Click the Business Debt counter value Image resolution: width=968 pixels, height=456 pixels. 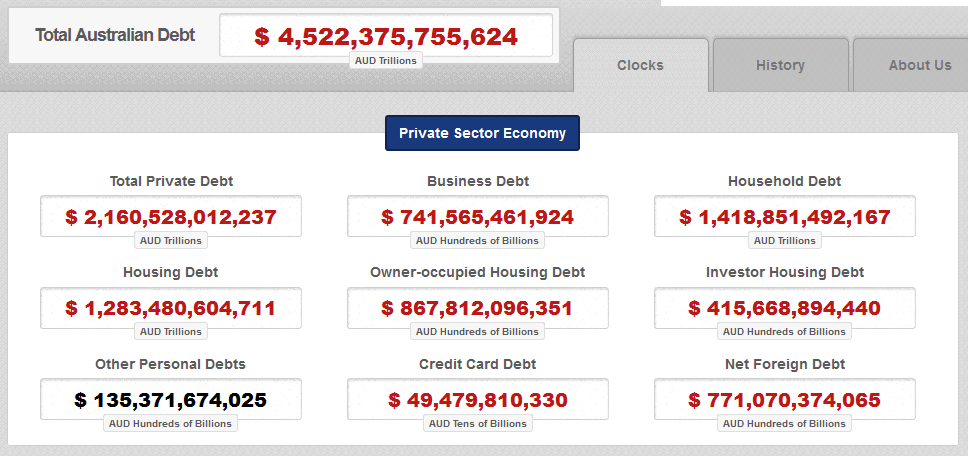pyautogui.click(x=478, y=216)
